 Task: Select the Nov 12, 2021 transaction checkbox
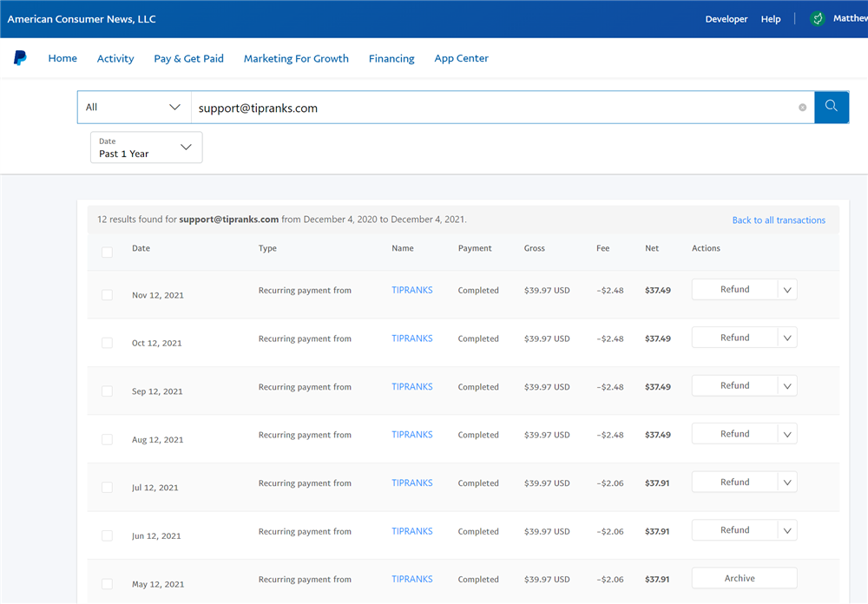click(x=107, y=295)
